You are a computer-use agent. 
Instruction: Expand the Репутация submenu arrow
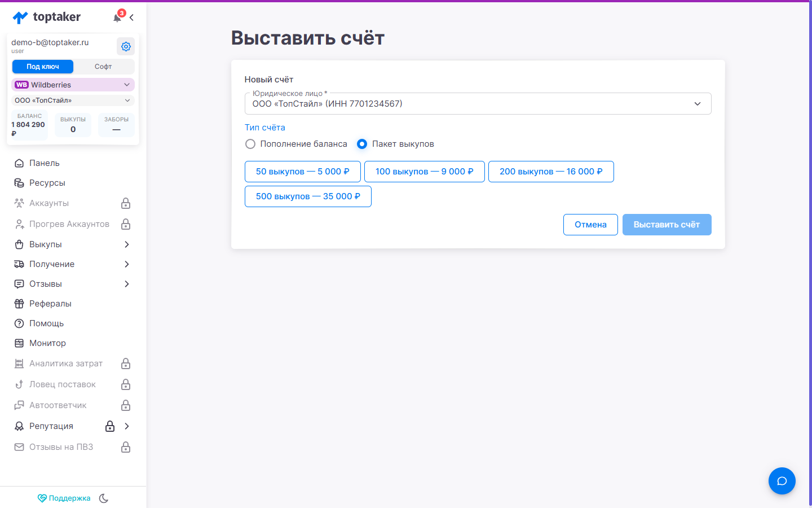click(127, 426)
